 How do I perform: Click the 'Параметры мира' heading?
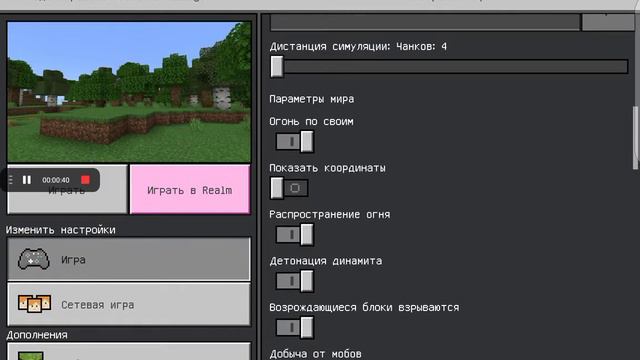(311, 99)
